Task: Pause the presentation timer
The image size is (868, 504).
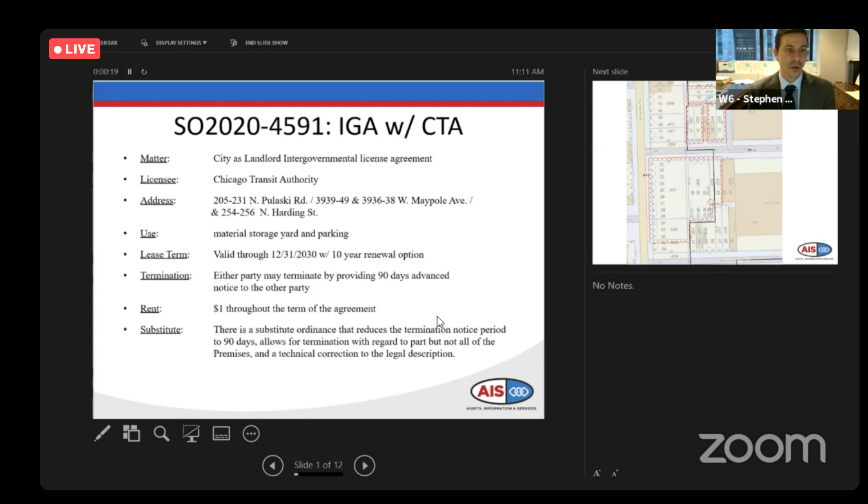Action: [130, 72]
